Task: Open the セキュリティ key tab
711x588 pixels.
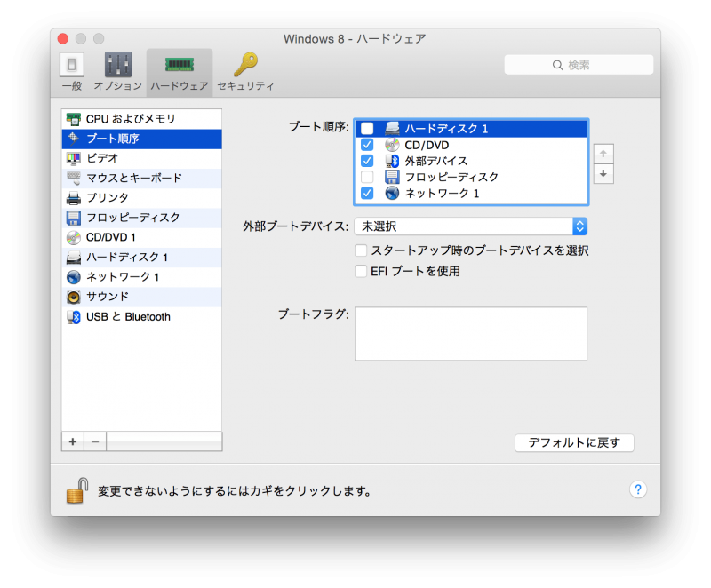Action: click(245, 72)
